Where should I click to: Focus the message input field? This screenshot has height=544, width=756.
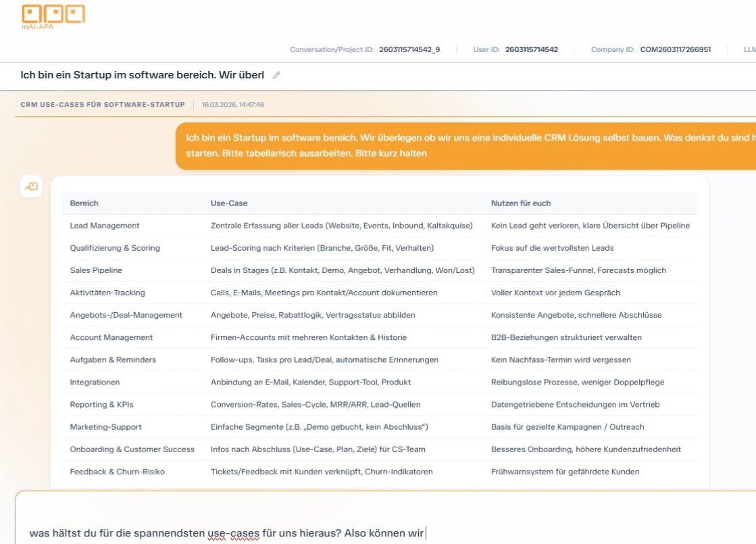coord(385,533)
